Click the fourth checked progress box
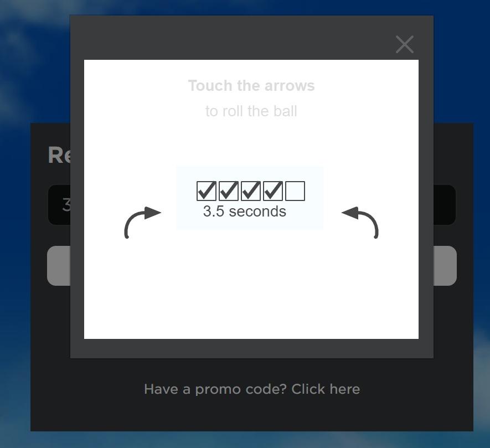490x448 pixels. click(x=273, y=191)
